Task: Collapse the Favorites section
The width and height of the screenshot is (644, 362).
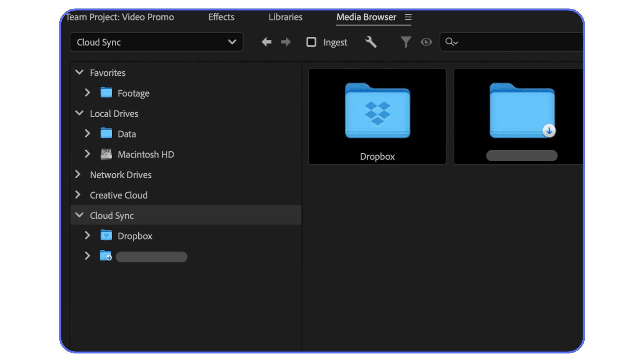Action: (x=80, y=72)
